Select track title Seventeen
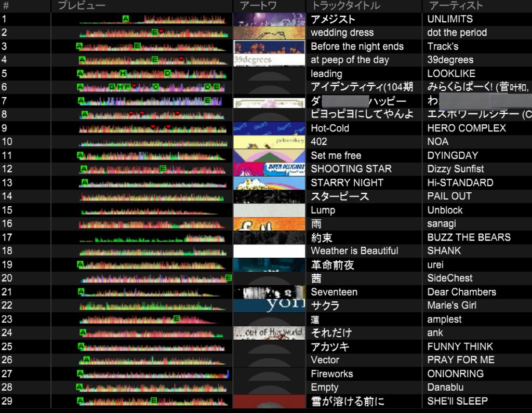The height and width of the screenshot is (413, 532). pos(334,292)
